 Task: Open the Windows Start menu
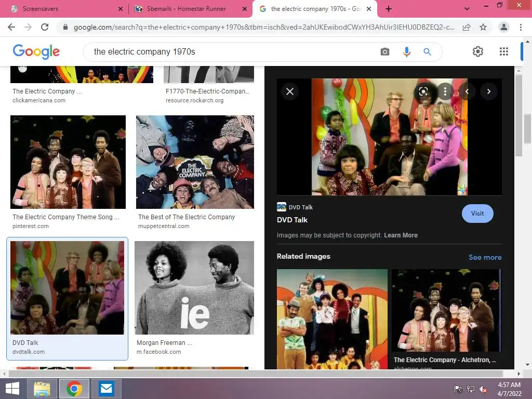[x=12, y=389]
